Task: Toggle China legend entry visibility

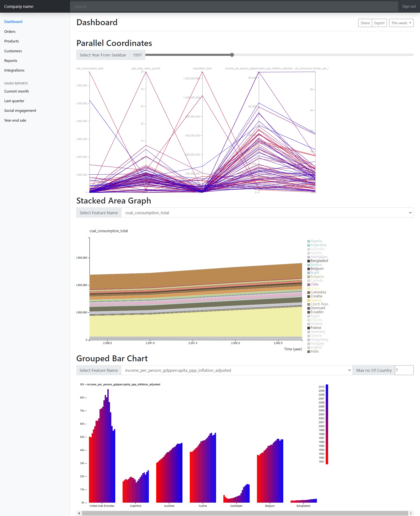Action: click(315, 288)
